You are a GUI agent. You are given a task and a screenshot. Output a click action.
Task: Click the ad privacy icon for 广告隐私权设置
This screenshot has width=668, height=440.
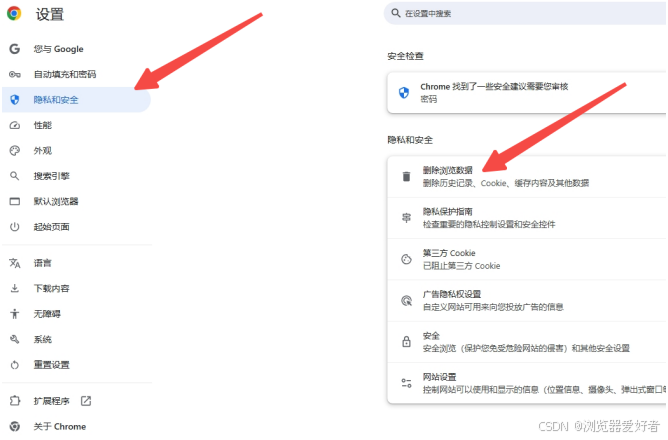tap(406, 301)
